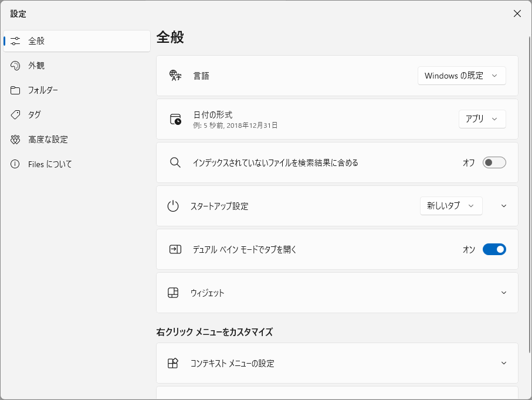This screenshot has width=532, height=400.
Task: Click the hearts icon for 高度な設定
Action: coord(15,140)
